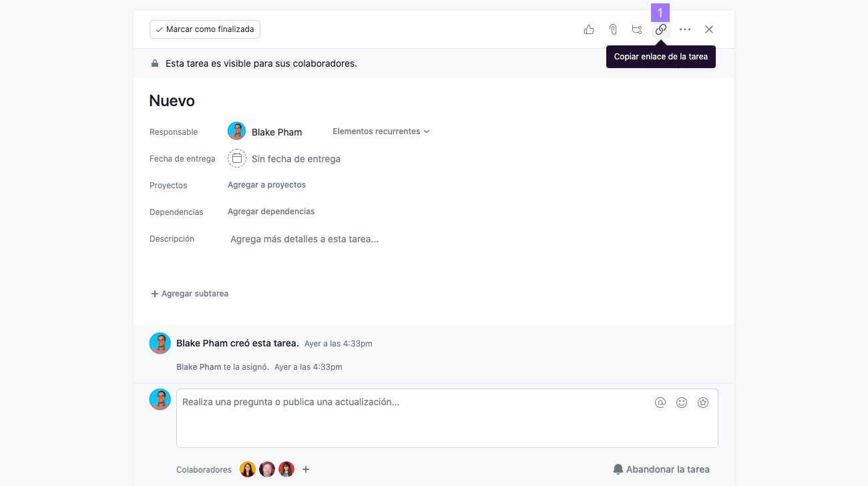Click Agregar dependencias link
This screenshot has width=868, height=486.
271,212
